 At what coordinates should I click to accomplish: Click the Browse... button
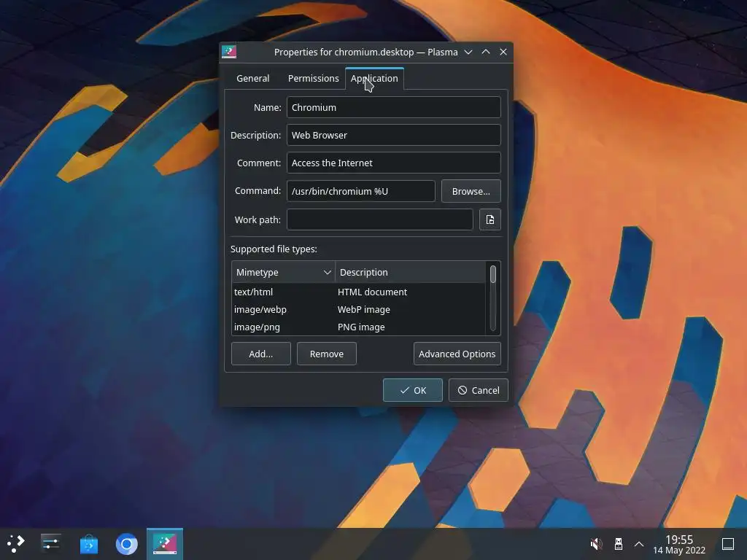point(471,191)
